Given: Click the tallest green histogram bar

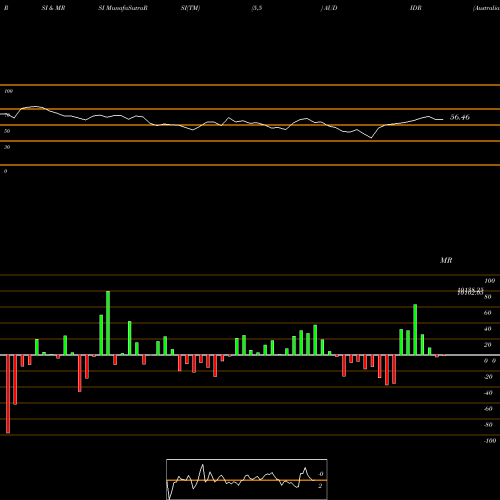Looking at the screenshot, I should click(108, 323).
